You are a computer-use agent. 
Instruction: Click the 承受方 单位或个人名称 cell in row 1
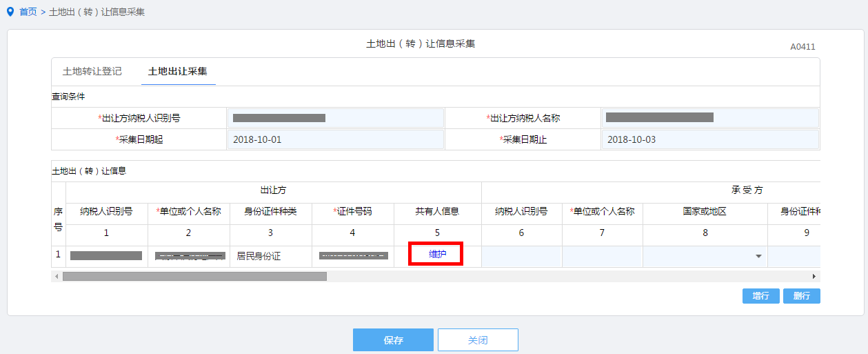[x=602, y=256]
